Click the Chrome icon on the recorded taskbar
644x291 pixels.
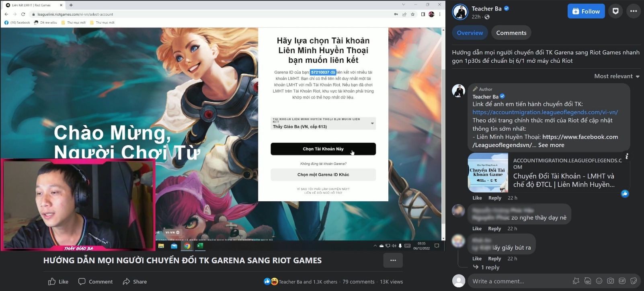point(187,246)
